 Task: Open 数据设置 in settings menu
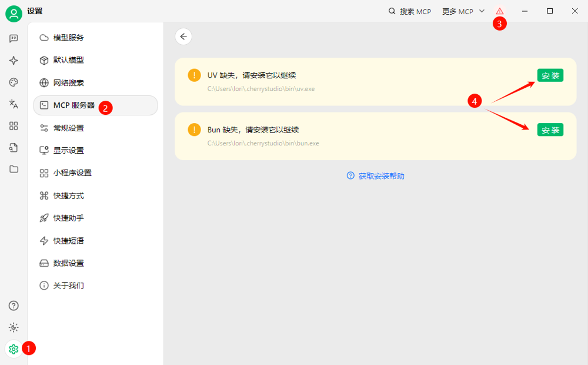coord(68,263)
